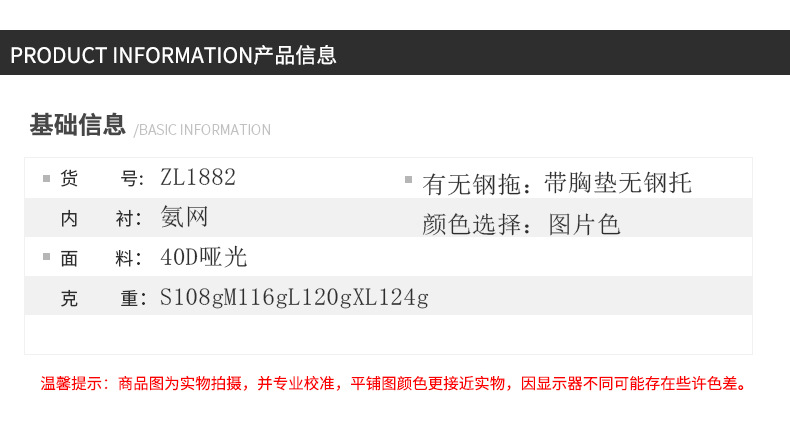Image resolution: width=790 pixels, height=426 pixels.
Task: Select the weight text S108gM116gL120gXL124g
Action: [294, 298]
